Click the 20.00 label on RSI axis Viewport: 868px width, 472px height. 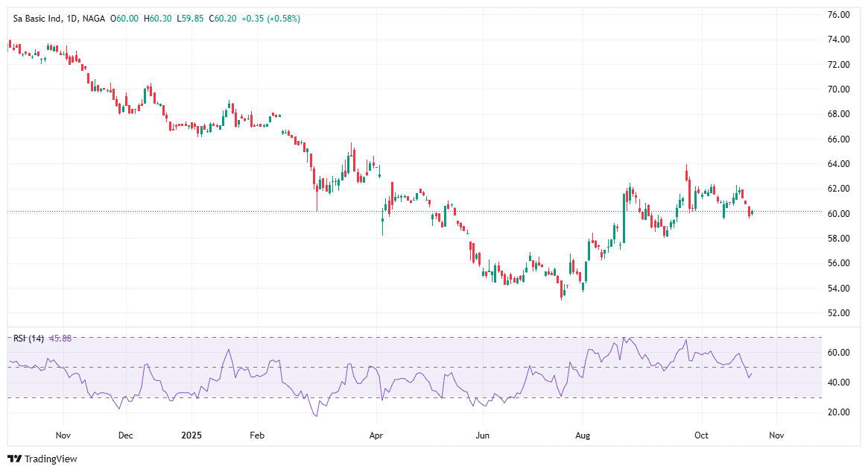pyautogui.click(x=839, y=412)
